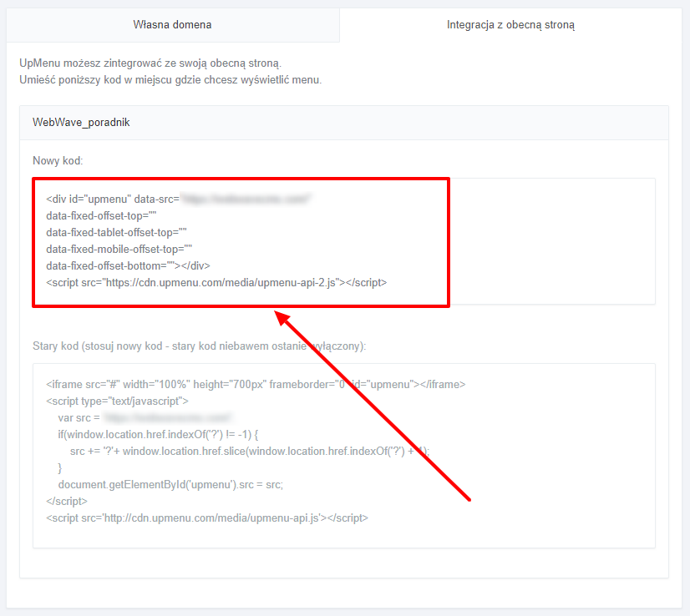Screen dimensions: 690x616
Task: Click the old upmenu-api.js script line
Action: (206, 518)
